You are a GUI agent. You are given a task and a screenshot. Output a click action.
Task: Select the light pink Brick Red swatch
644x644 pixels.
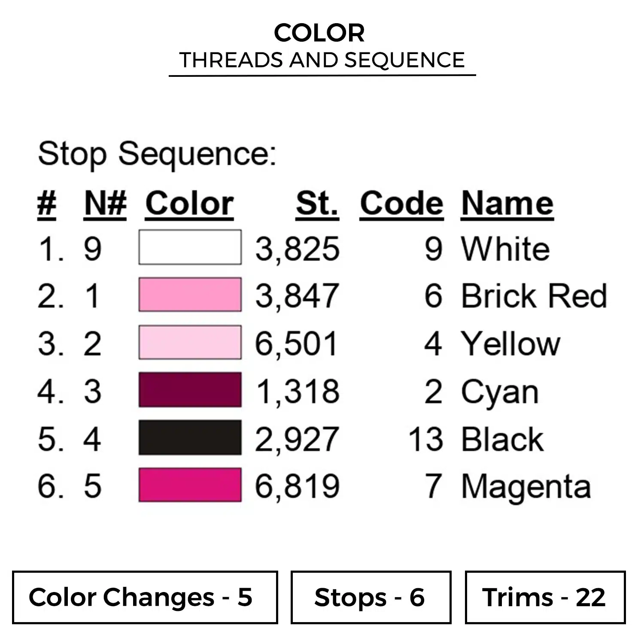pos(190,295)
